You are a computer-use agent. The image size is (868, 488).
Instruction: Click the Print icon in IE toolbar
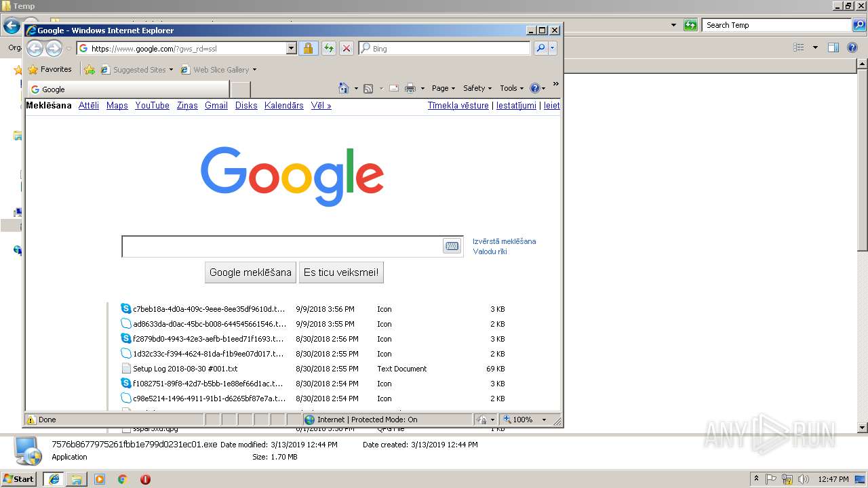point(410,88)
